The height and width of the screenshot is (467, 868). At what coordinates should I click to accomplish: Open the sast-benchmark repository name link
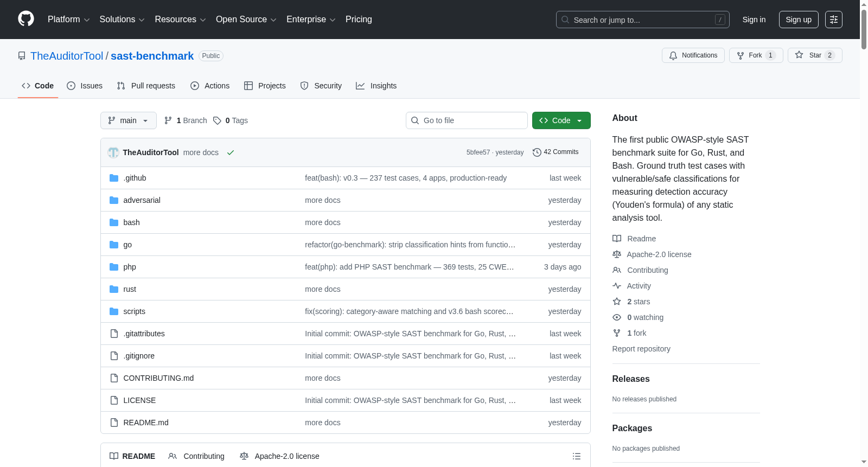[152, 56]
